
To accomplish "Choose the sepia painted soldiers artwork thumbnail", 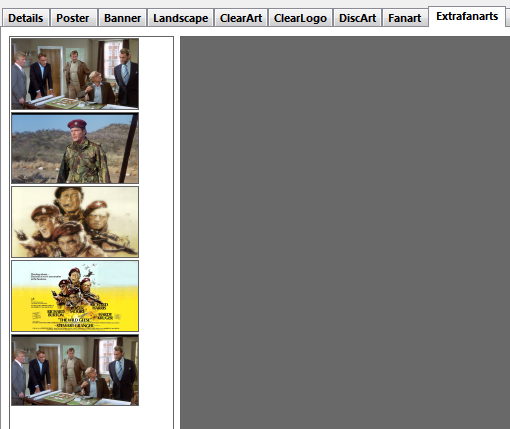I will [75, 222].
